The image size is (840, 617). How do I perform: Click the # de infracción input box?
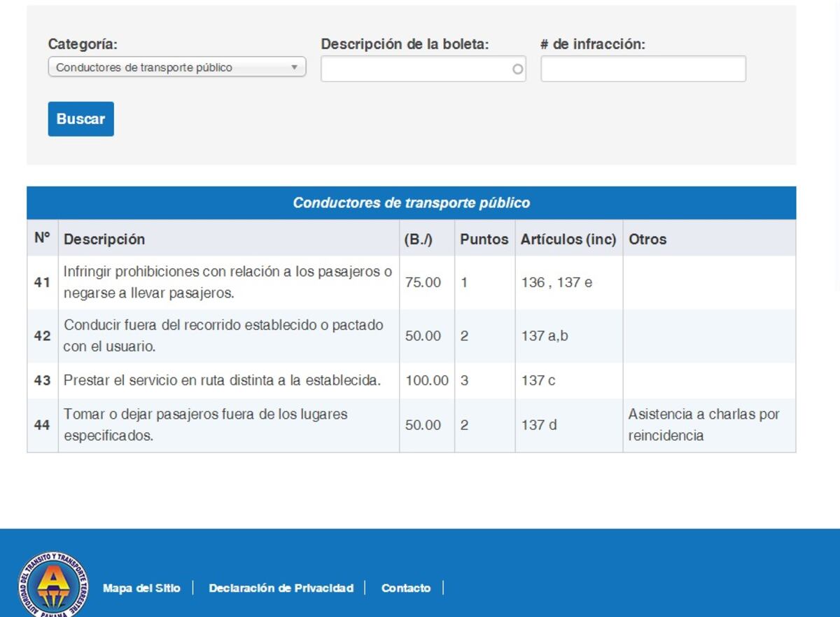pos(643,69)
